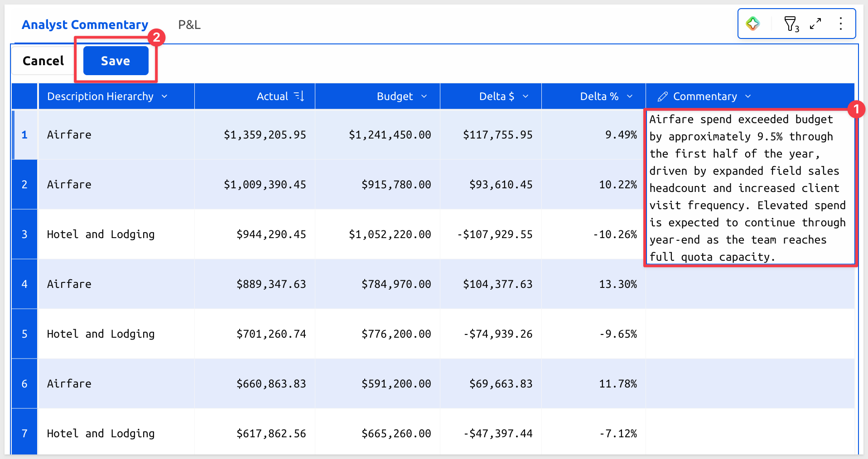This screenshot has width=868, height=459.
Task: Switch to the P&L tab
Action: click(189, 25)
